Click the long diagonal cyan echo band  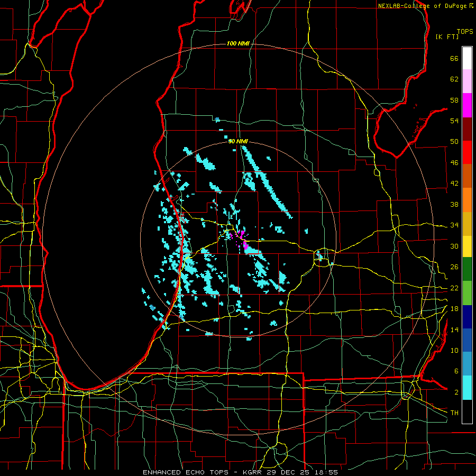tap(266, 182)
